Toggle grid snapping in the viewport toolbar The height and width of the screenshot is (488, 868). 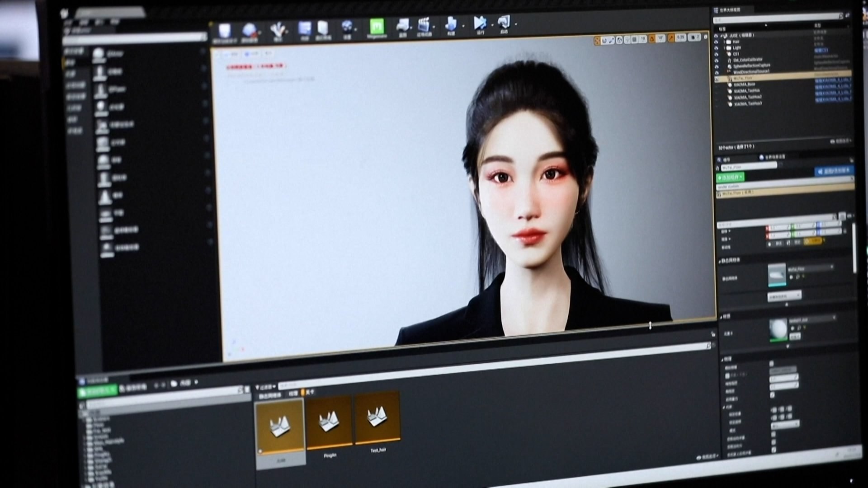point(634,40)
